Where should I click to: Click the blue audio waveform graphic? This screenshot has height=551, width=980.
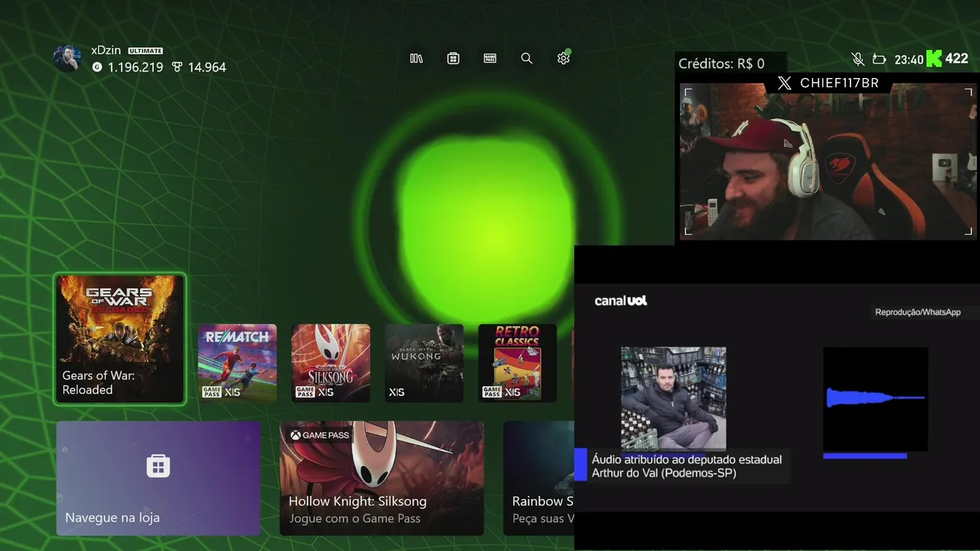[875, 398]
